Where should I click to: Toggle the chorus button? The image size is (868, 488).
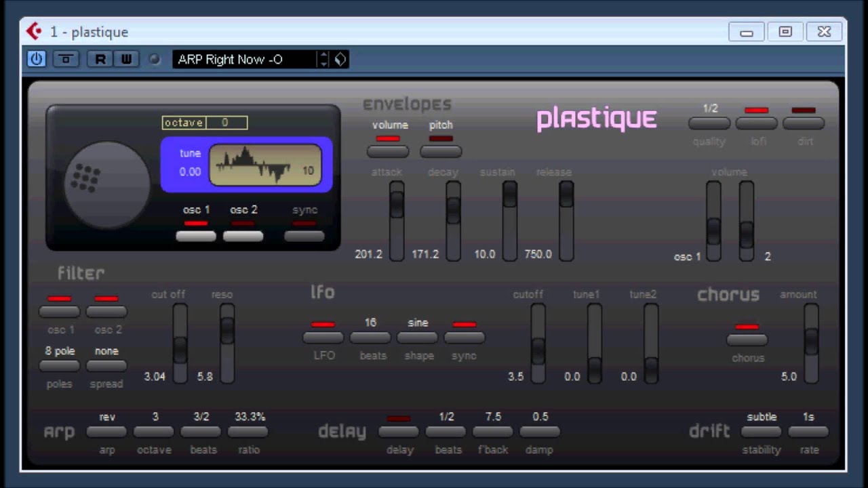point(747,340)
